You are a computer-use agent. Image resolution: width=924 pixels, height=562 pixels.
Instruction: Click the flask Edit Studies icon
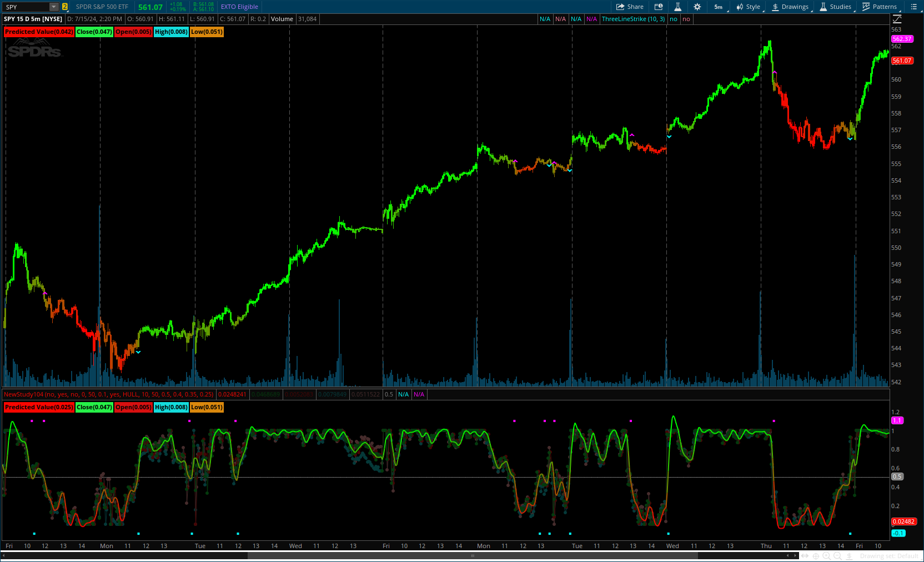coord(677,7)
